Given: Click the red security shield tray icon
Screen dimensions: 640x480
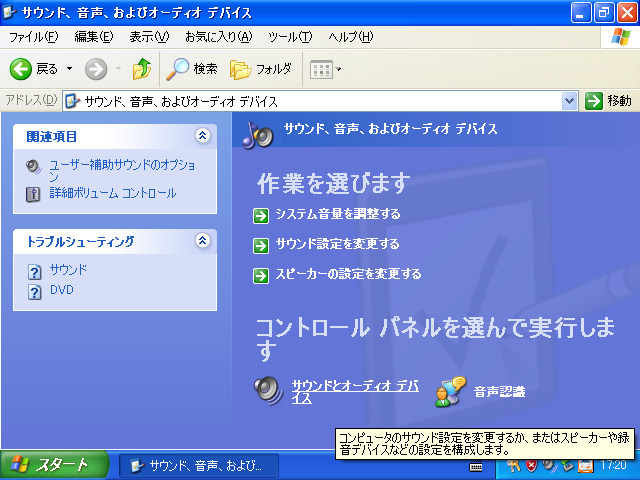Looking at the screenshot, I should coord(531,466).
